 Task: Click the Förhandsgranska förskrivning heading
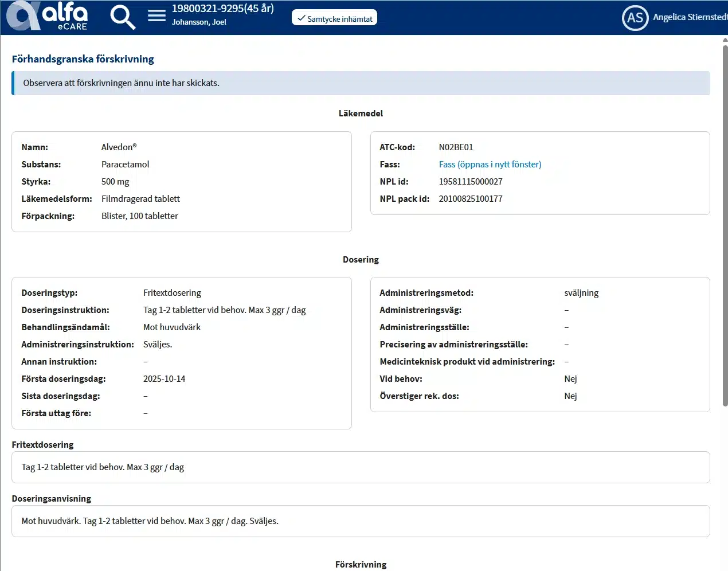point(83,59)
